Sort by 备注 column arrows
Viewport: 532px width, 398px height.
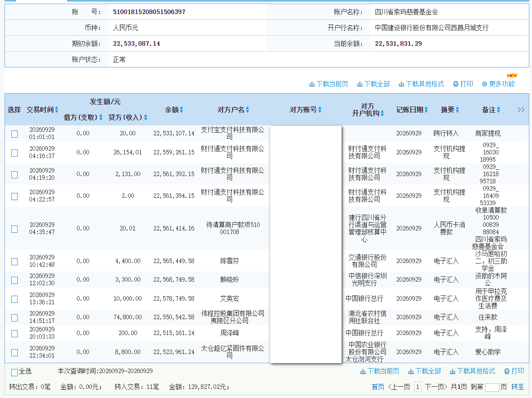point(499,110)
